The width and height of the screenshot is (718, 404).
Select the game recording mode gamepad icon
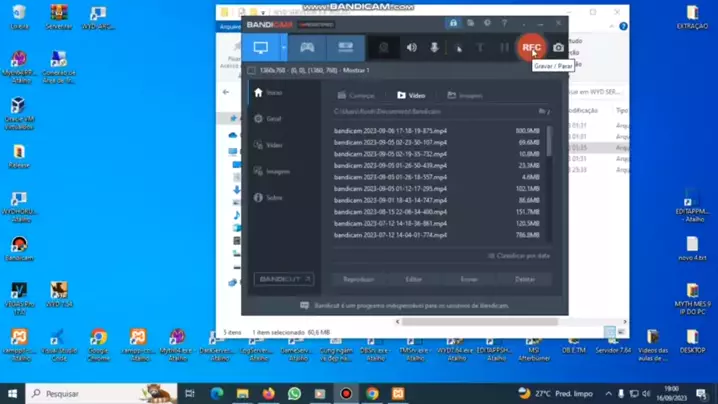[x=307, y=47]
